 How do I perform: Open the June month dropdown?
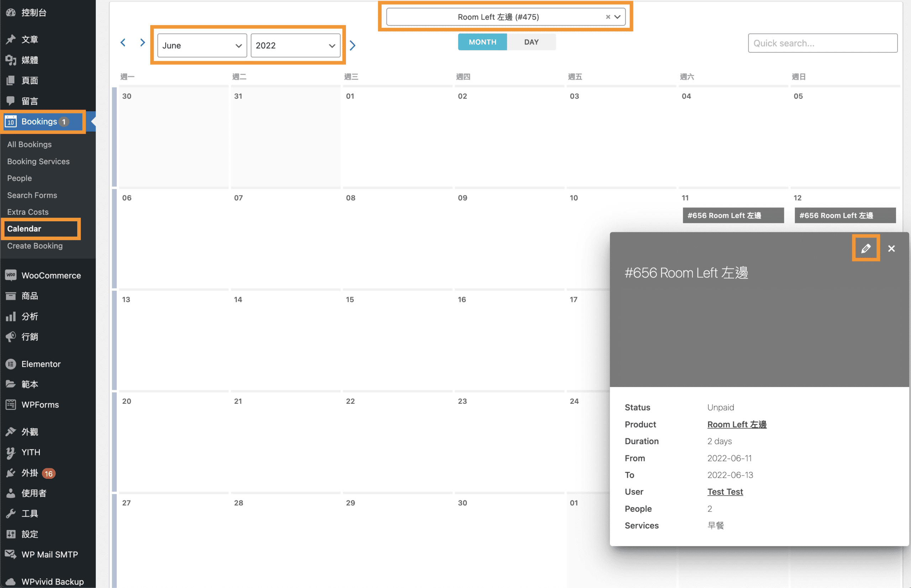coord(202,46)
